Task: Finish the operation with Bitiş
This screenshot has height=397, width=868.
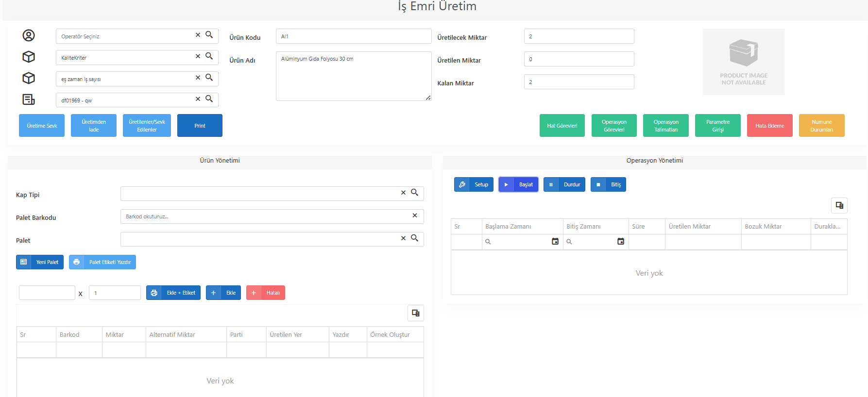Action: tap(608, 184)
